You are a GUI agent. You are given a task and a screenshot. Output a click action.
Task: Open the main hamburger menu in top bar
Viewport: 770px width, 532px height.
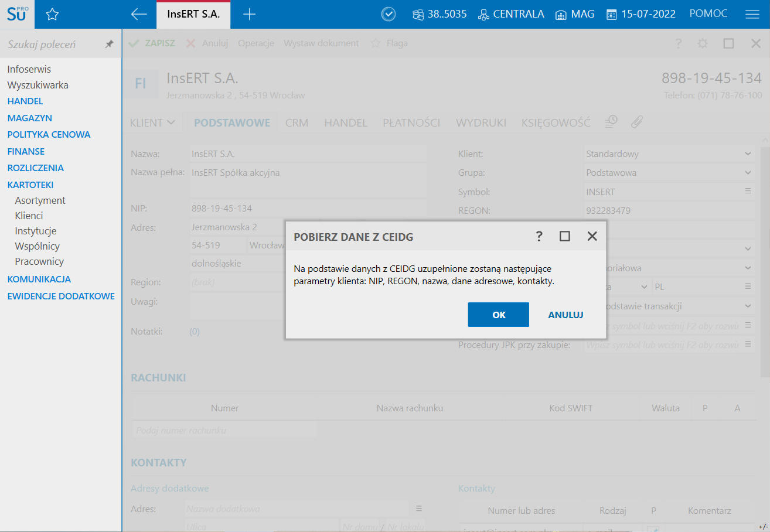pos(752,15)
